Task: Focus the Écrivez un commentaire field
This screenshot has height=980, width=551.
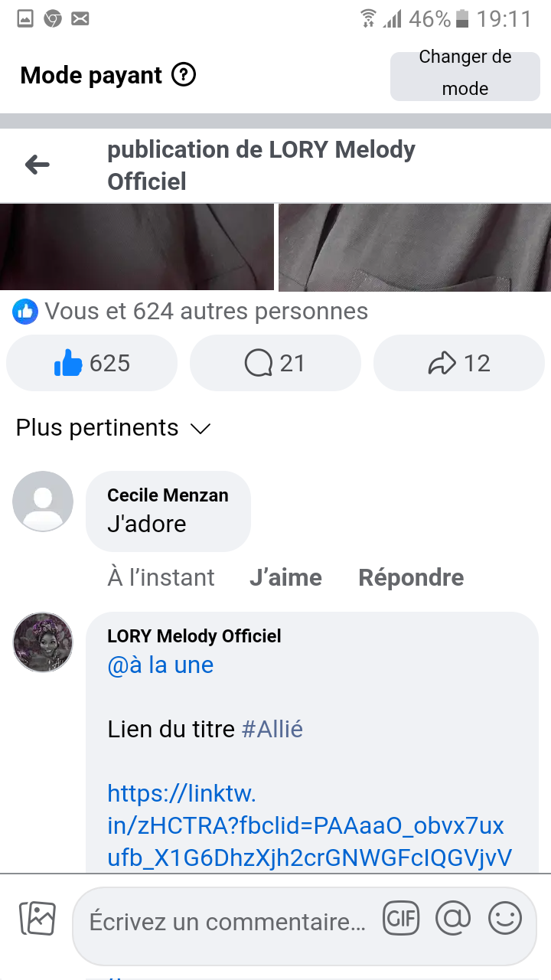Action: tap(227, 922)
